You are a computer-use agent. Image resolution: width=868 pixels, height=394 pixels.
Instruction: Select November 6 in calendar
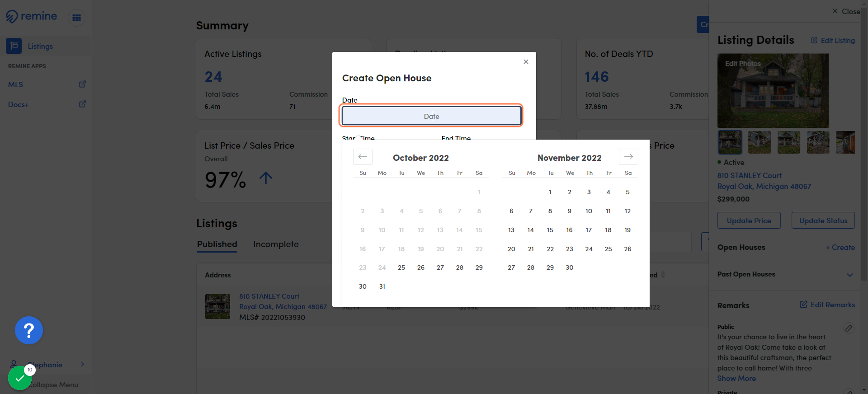pyautogui.click(x=511, y=211)
